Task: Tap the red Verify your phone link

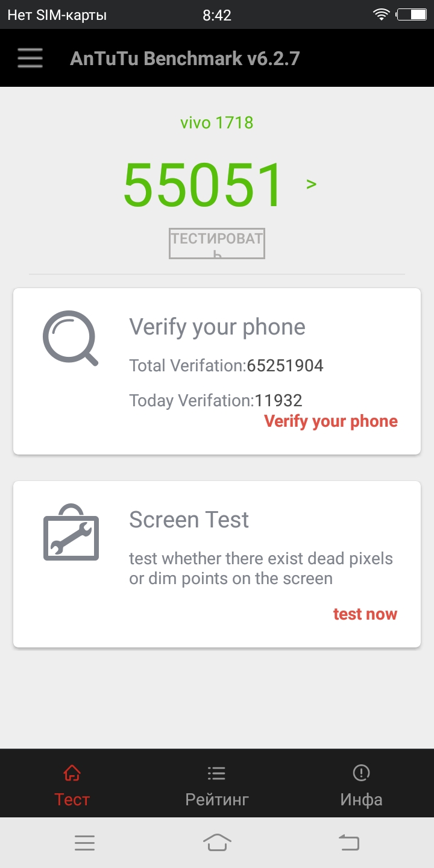Action: click(331, 421)
